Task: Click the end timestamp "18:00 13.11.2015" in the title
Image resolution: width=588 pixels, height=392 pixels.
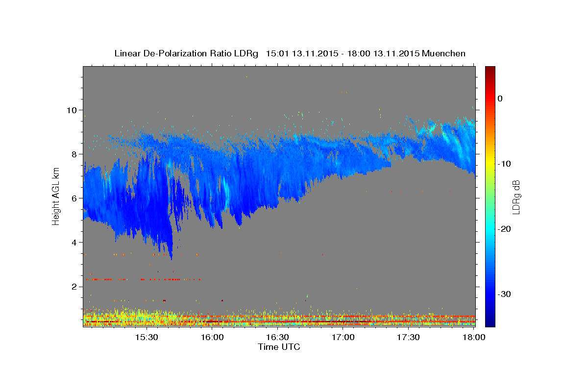Action: pos(383,53)
